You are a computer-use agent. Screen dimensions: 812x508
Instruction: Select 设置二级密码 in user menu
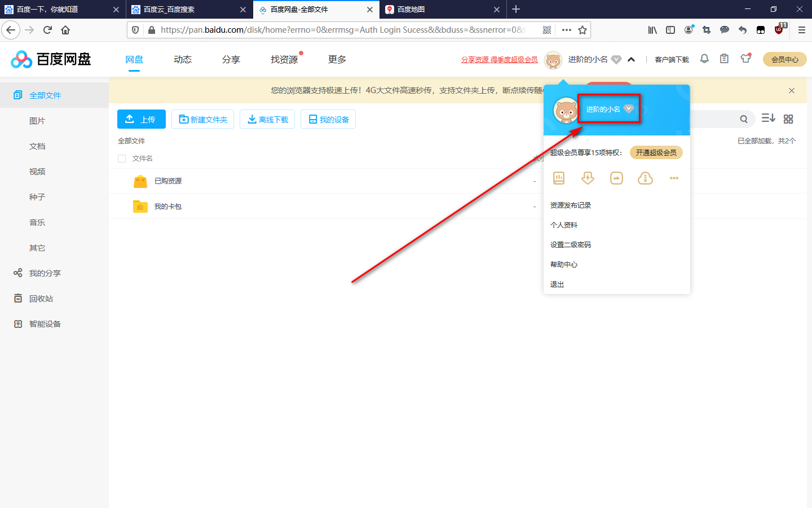[571, 245]
